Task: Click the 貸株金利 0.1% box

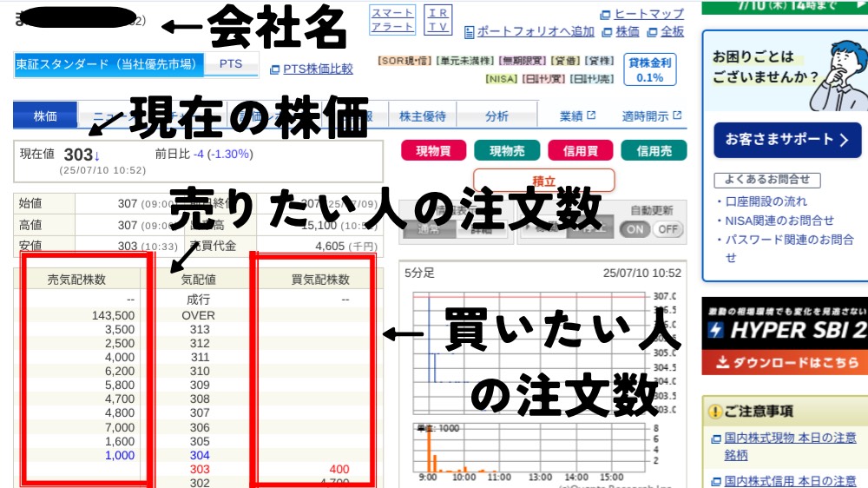Action: (x=650, y=69)
